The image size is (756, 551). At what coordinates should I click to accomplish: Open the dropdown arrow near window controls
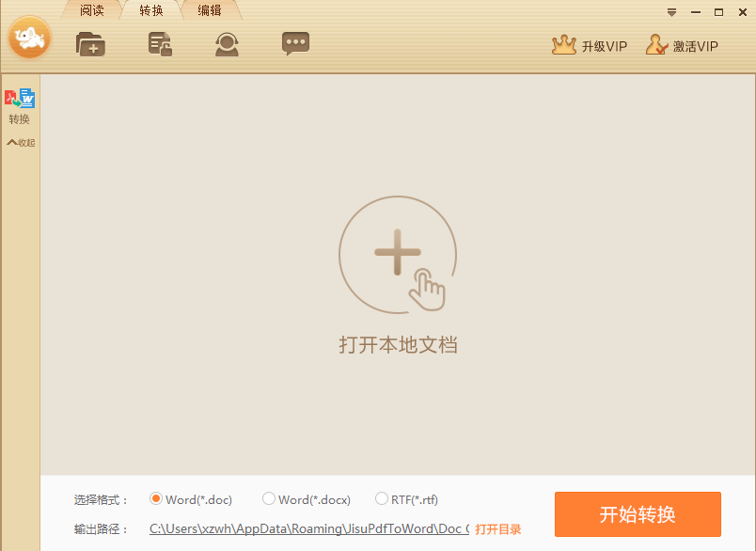[x=671, y=12]
